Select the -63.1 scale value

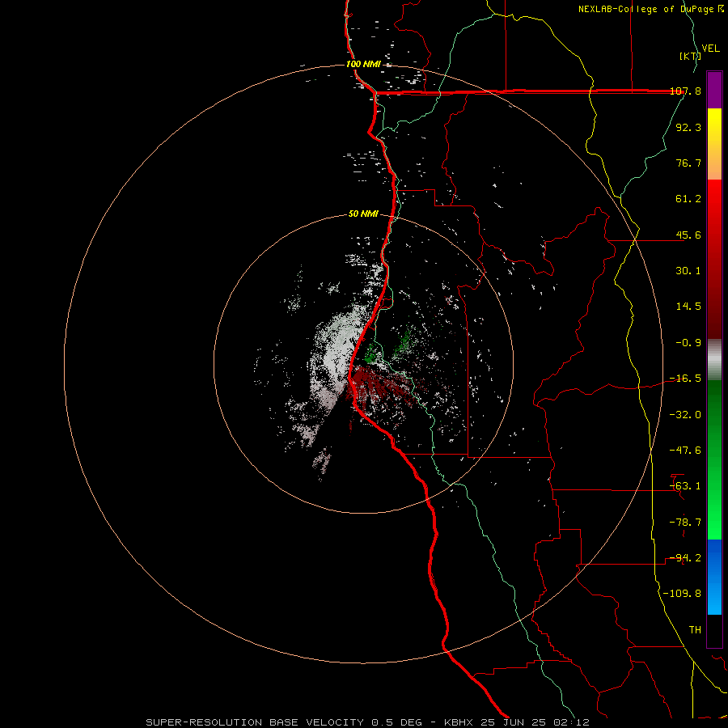685,486
